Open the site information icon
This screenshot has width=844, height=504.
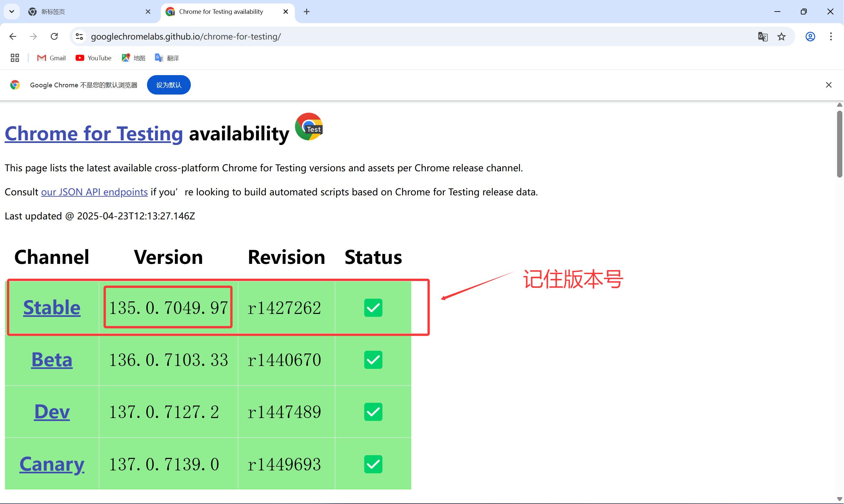[x=79, y=36]
